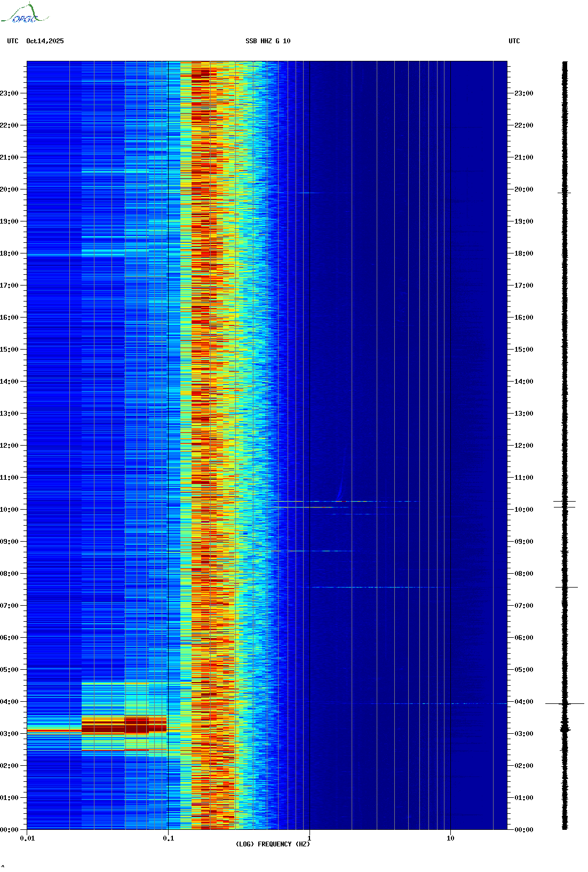This screenshot has width=588, height=872.
Task: Select the 10 Hz label on the frequency axis
Action: click(x=450, y=838)
